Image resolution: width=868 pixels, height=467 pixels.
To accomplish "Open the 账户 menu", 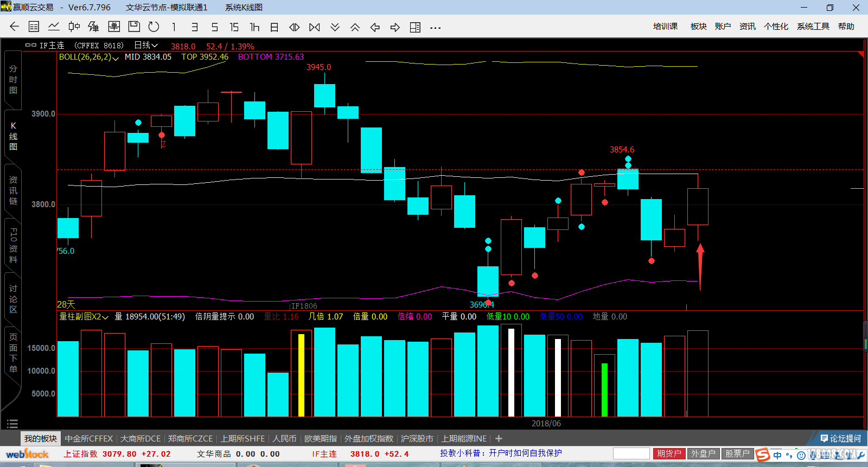I will click(723, 27).
